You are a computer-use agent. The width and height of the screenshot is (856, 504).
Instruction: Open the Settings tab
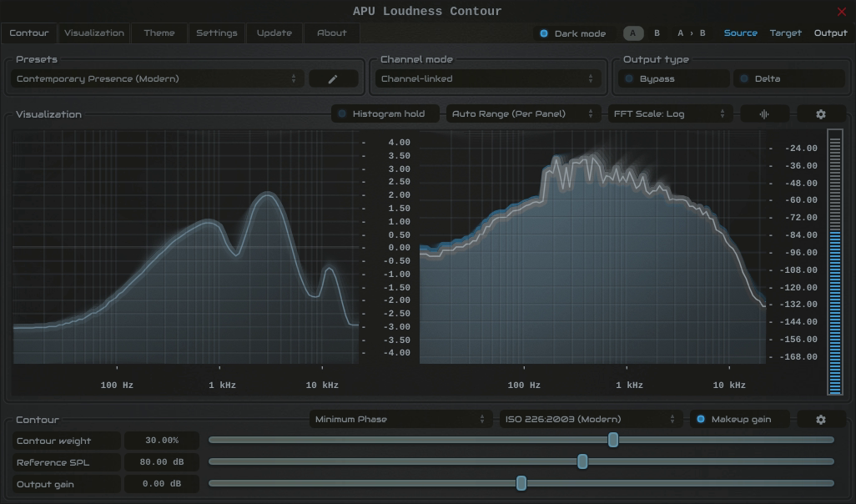217,33
